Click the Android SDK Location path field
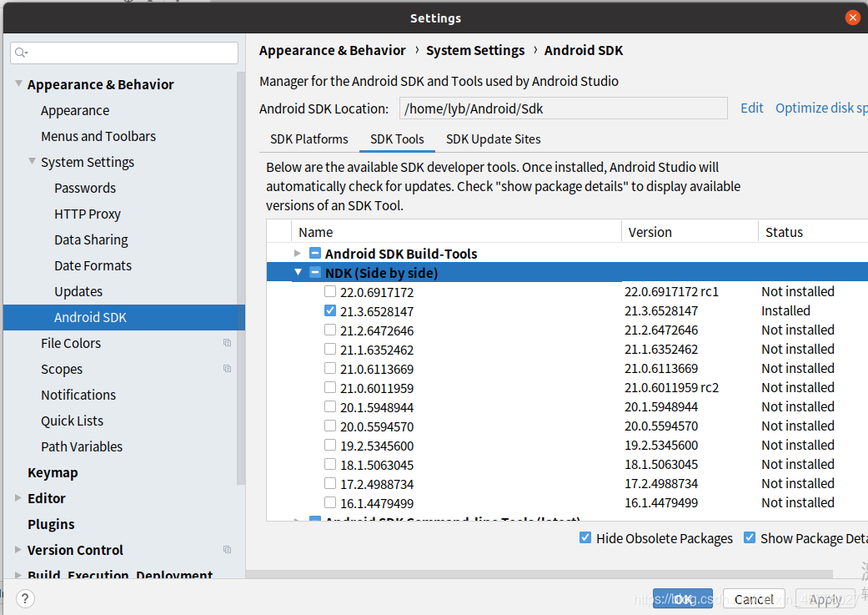The height and width of the screenshot is (615, 868). [564, 108]
